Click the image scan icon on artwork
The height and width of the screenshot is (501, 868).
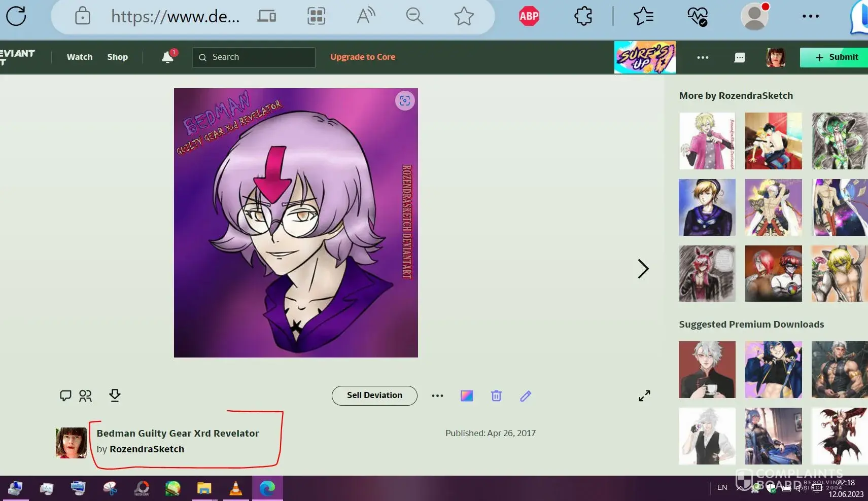(404, 101)
